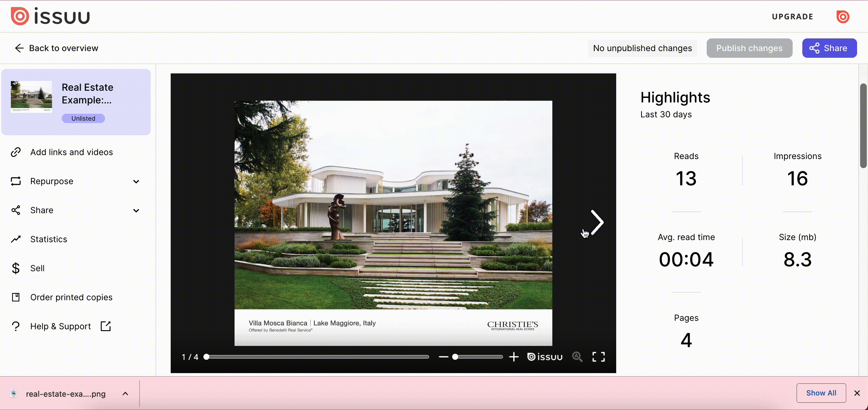The image size is (868, 410).
Task: Click Publish changes button
Action: click(750, 47)
